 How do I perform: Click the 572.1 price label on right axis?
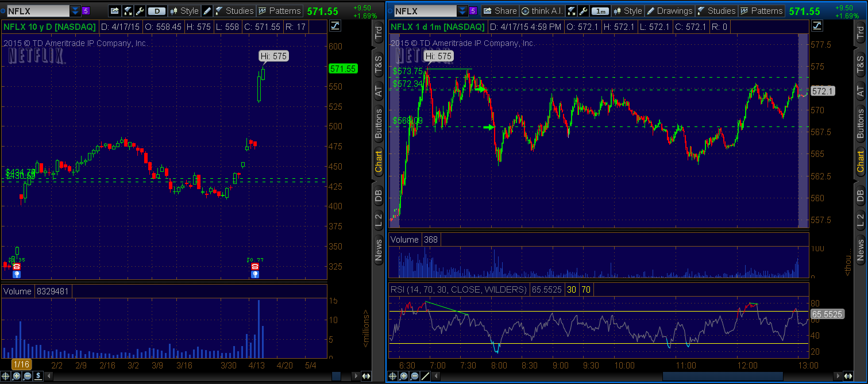point(822,91)
